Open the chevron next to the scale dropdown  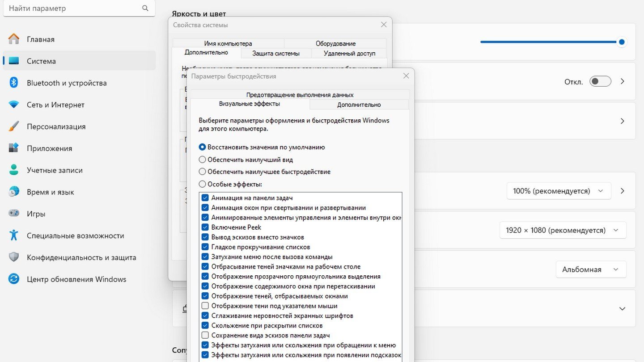point(622,191)
